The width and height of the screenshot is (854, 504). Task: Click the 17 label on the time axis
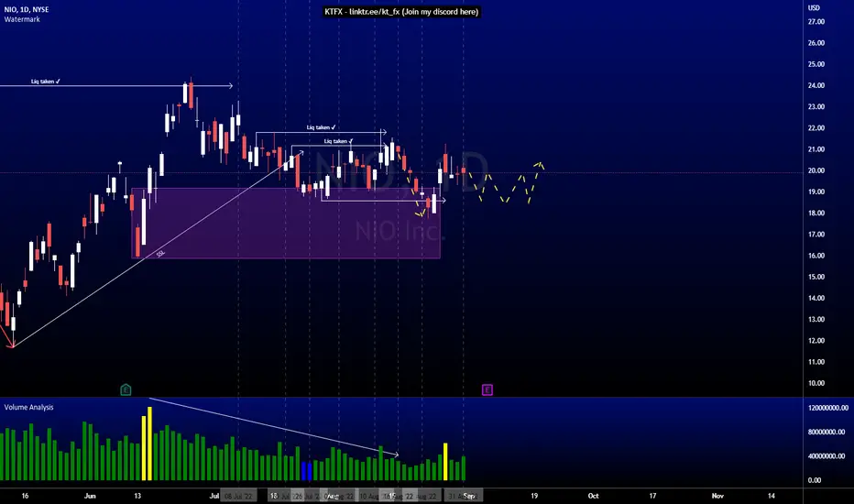tap(652, 496)
